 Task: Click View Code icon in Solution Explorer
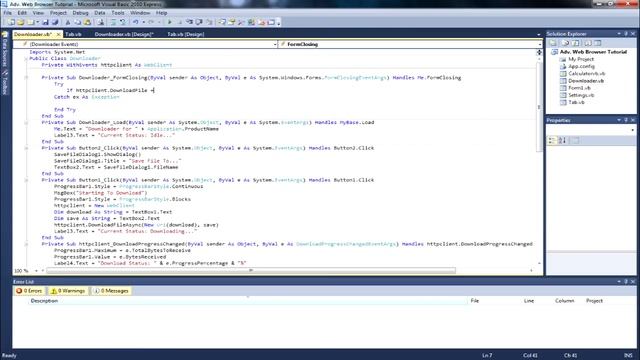coord(587,43)
